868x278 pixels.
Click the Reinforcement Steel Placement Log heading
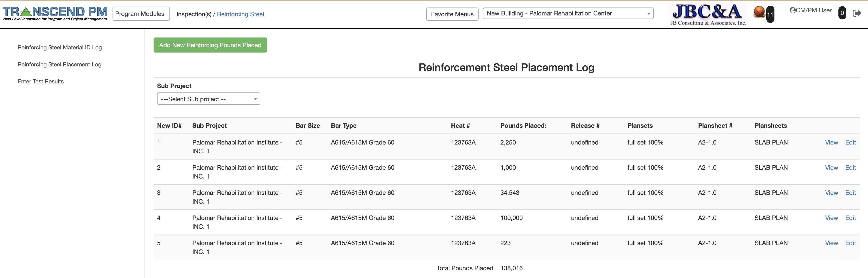506,67
